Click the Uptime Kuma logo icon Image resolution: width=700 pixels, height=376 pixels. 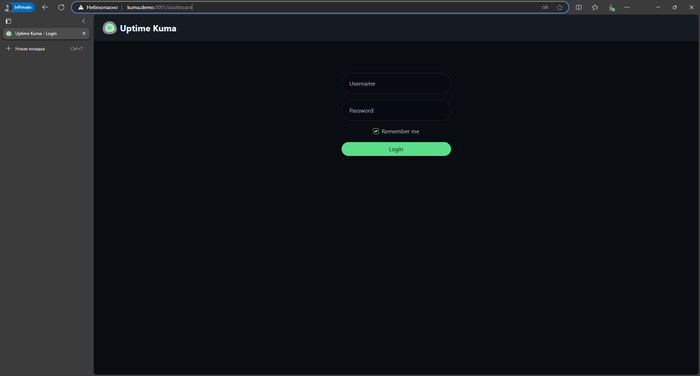point(109,28)
